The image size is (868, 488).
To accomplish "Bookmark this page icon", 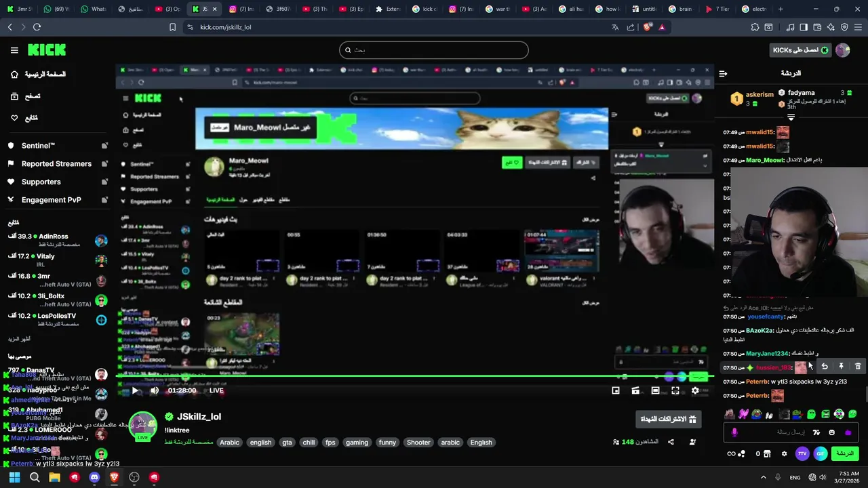I will [172, 27].
